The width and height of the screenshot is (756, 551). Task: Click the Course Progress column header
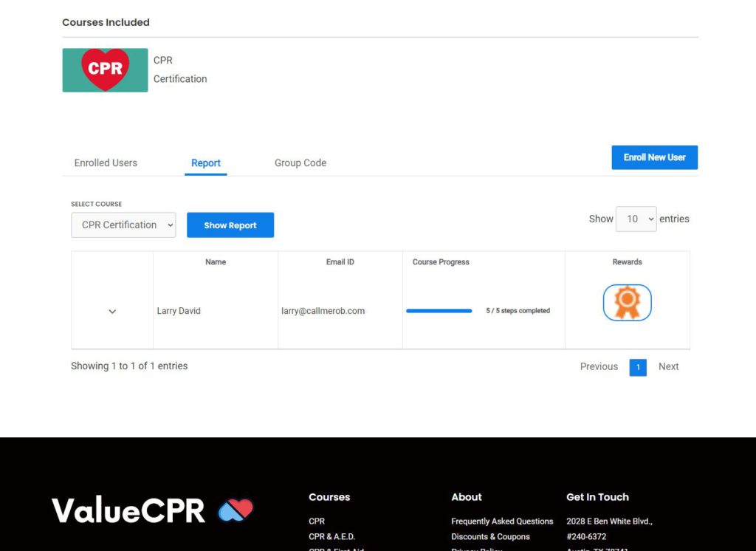point(441,262)
